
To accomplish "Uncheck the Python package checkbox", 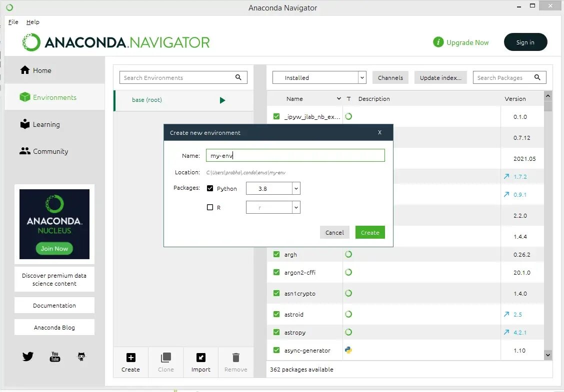I will coord(210,188).
